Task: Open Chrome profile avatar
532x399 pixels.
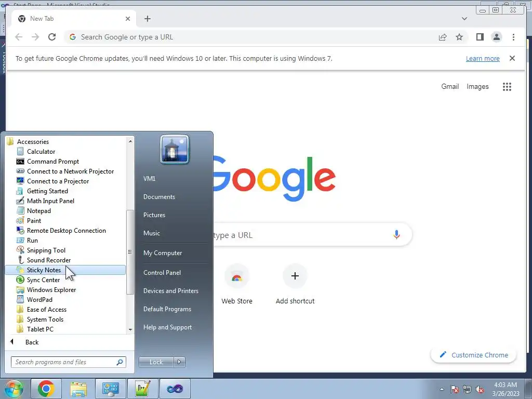Action: point(496,37)
